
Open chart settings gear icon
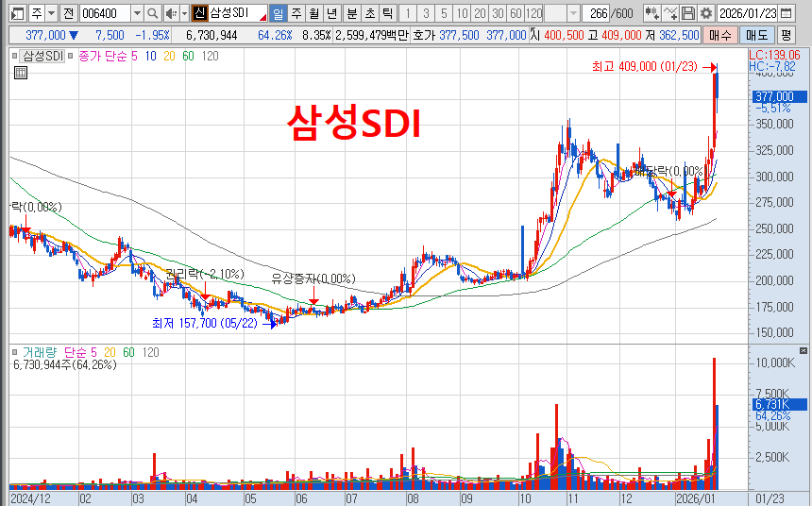pos(706,13)
